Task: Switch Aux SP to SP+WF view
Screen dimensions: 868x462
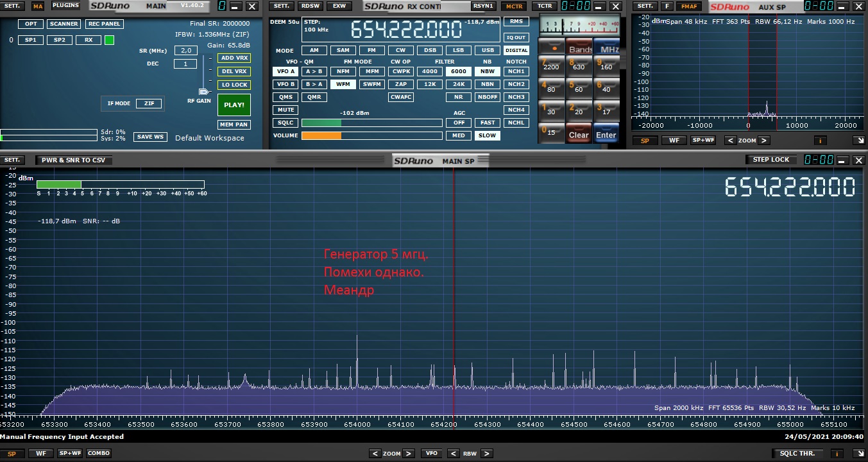Action: (702, 141)
